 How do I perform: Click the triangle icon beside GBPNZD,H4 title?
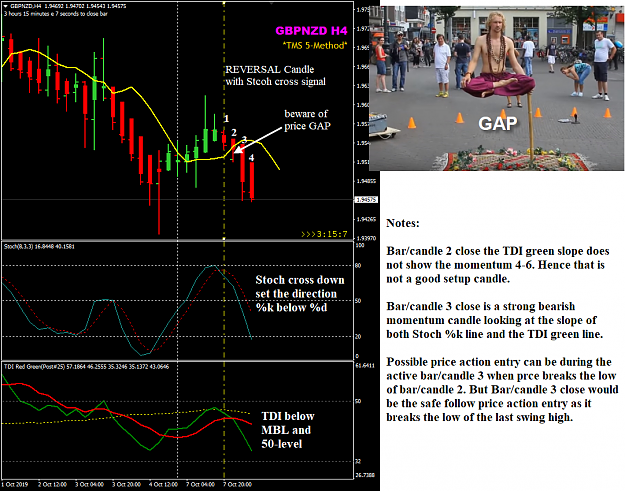(x=6, y=6)
